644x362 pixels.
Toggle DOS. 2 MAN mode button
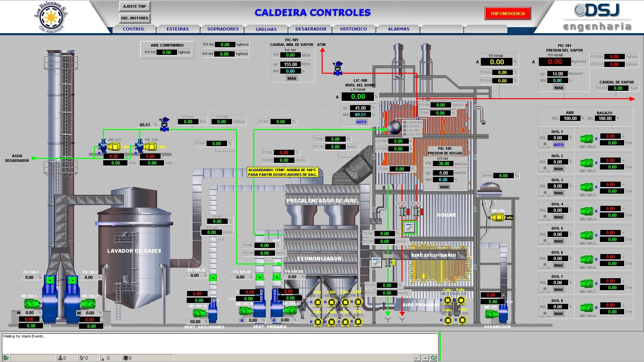pyautogui.click(x=558, y=169)
